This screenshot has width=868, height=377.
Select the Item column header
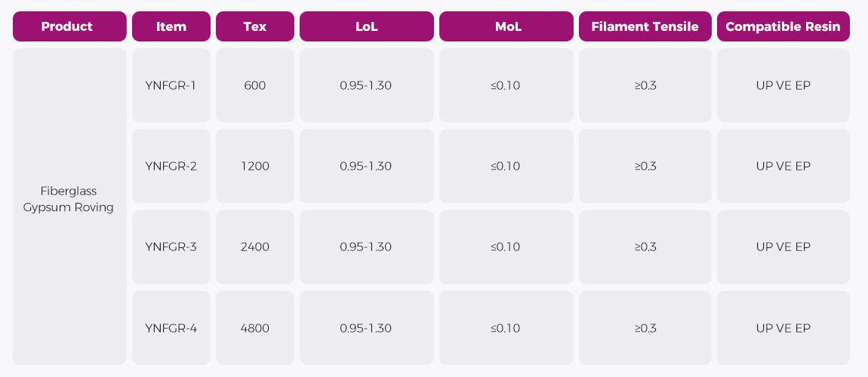[171, 26]
